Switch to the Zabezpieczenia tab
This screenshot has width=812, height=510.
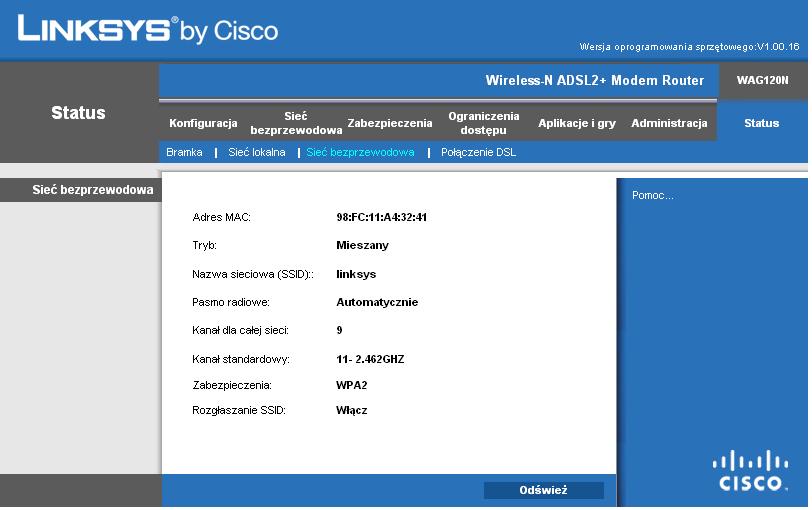(x=389, y=123)
